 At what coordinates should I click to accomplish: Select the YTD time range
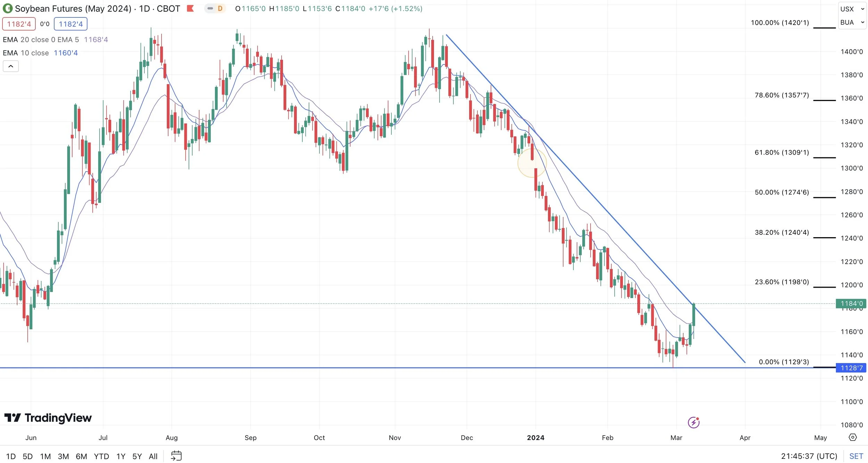(x=101, y=456)
